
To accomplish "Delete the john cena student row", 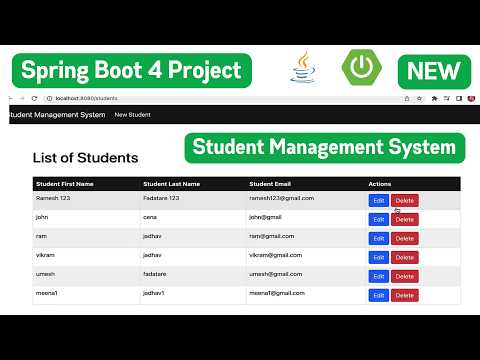I will [x=405, y=220].
